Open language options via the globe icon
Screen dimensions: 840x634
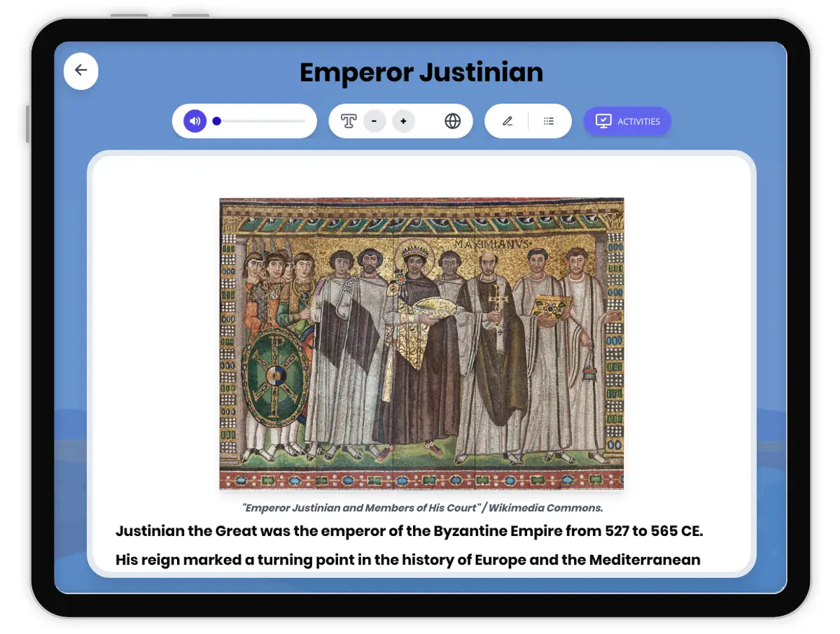click(x=453, y=121)
